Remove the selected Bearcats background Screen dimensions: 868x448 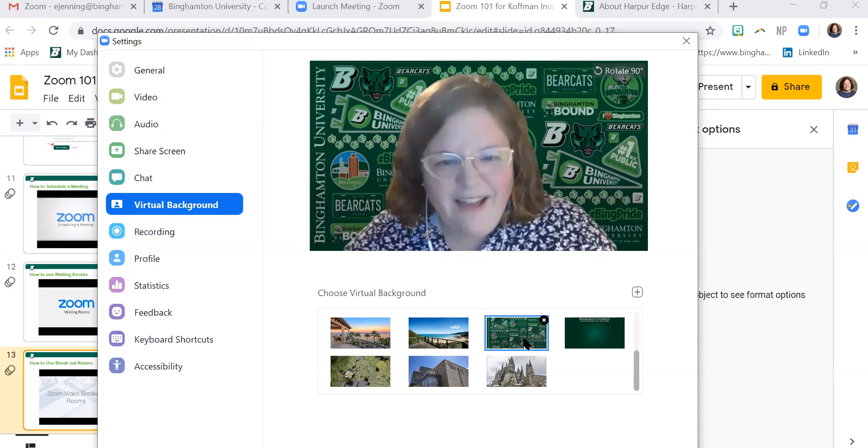click(544, 320)
